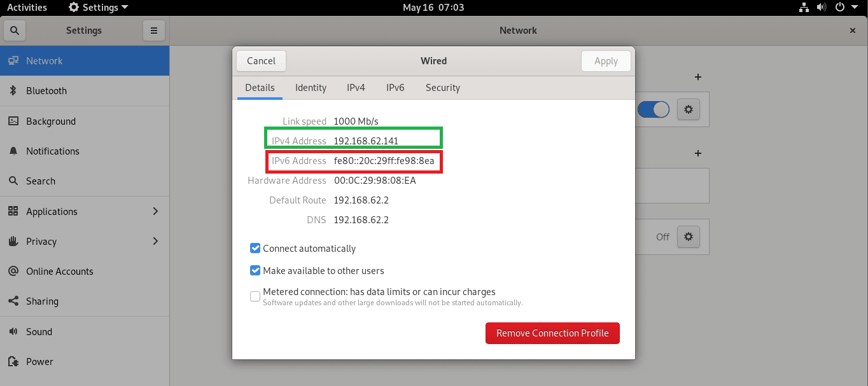Click Cancel to dismiss the Wired dialog
The height and width of the screenshot is (386, 868).
click(x=261, y=60)
